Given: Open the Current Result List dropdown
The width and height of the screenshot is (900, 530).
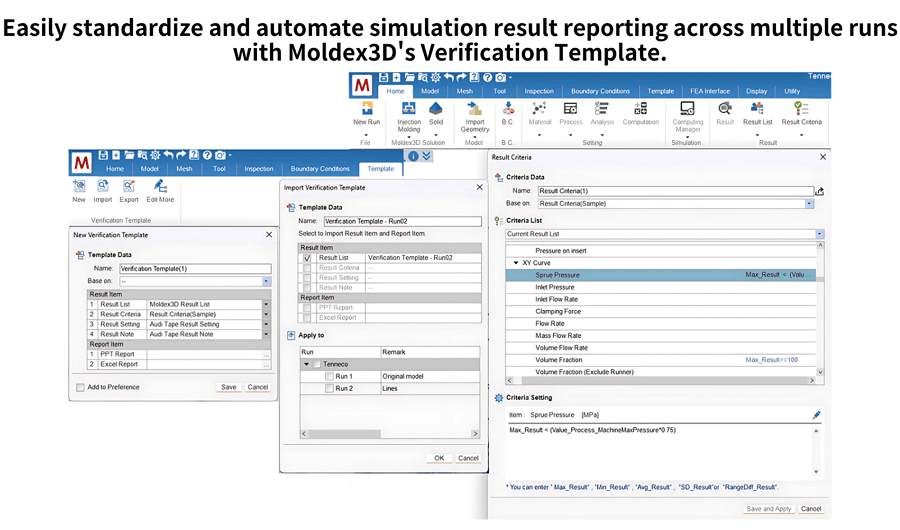Looking at the screenshot, I should tap(819, 234).
